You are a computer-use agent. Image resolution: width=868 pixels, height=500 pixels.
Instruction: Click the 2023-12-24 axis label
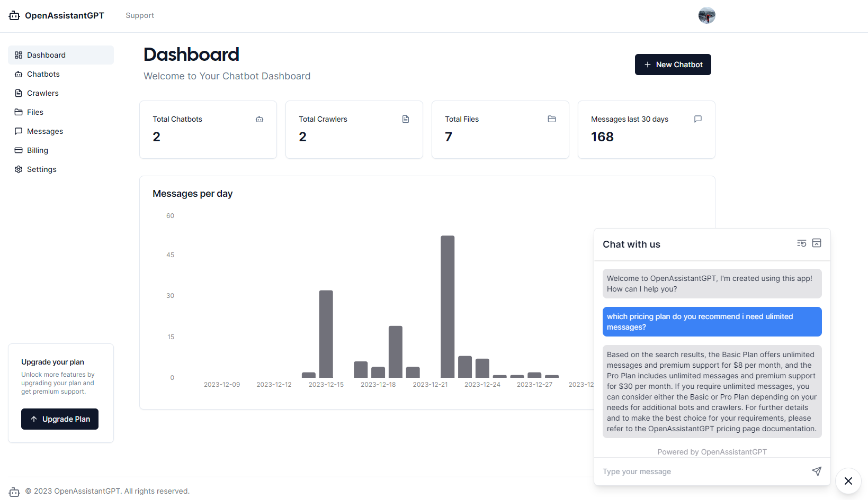pyautogui.click(x=482, y=385)
